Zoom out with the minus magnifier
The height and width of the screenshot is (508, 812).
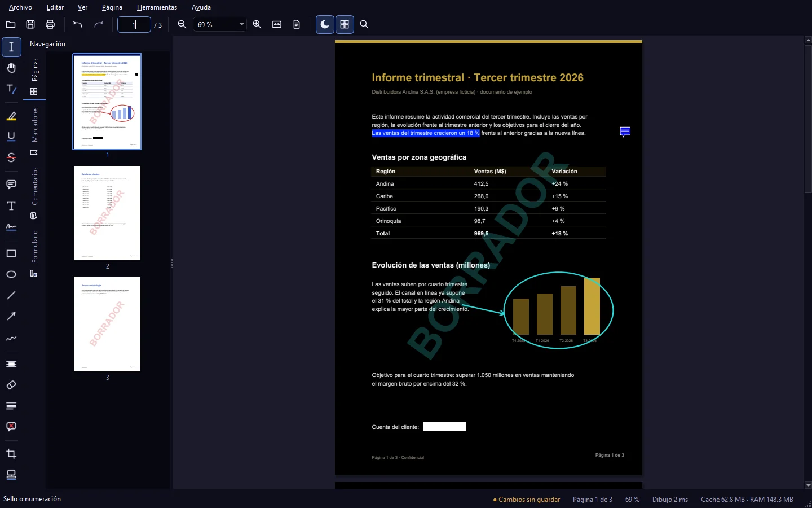(182, 24)
